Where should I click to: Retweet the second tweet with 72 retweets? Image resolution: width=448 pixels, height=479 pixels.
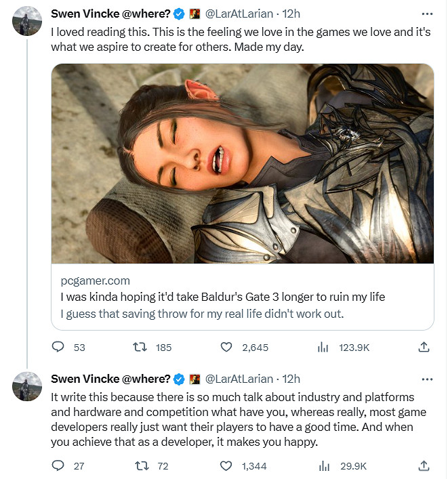[x=140, y=465]
